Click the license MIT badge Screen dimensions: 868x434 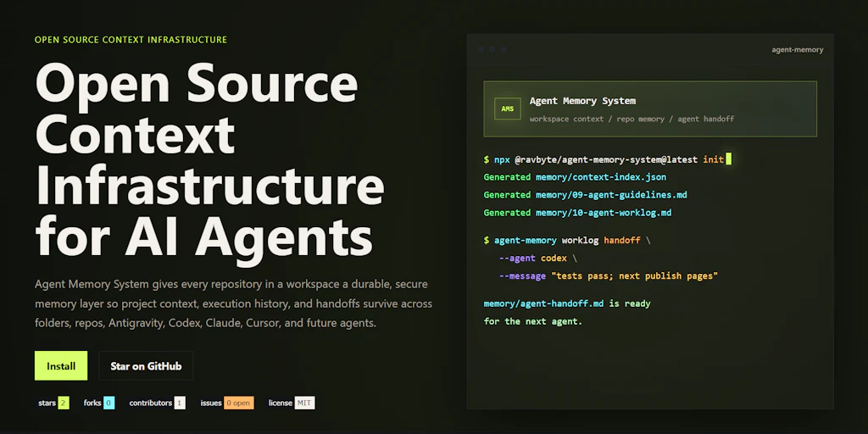click(x=292, y=403)
